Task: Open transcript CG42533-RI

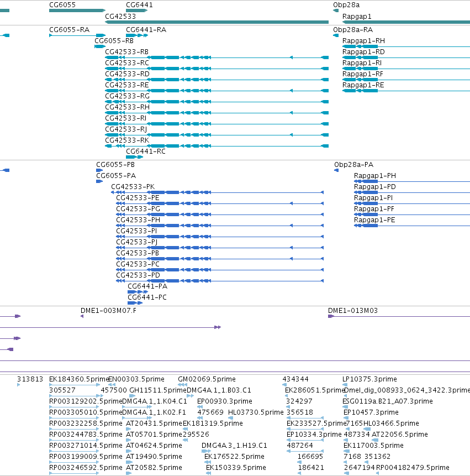Action: click(x=125, y=118)
